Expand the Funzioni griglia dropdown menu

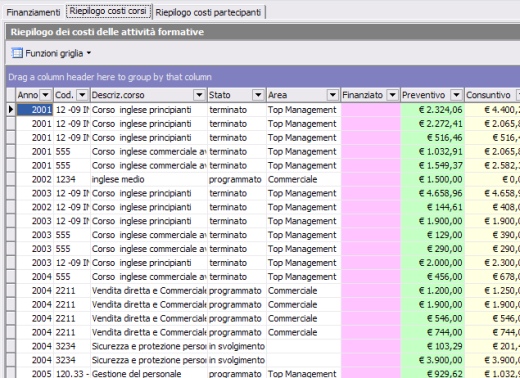click(89, 53)
